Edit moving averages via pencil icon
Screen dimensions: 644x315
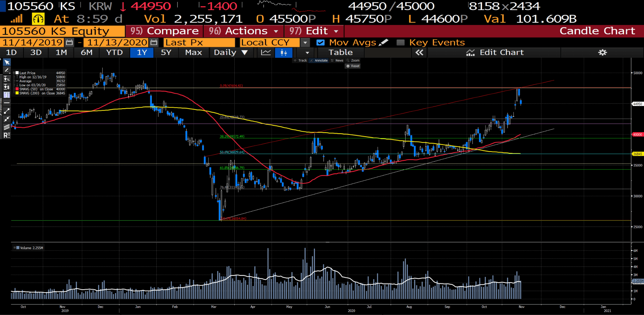point(384,43)
